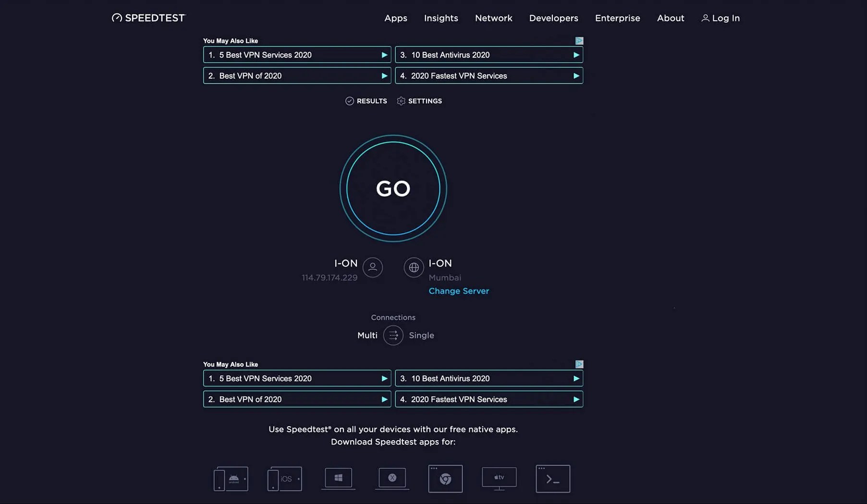Open the Network menu
This screenshot has height=504, width=867.
point(494,18)
